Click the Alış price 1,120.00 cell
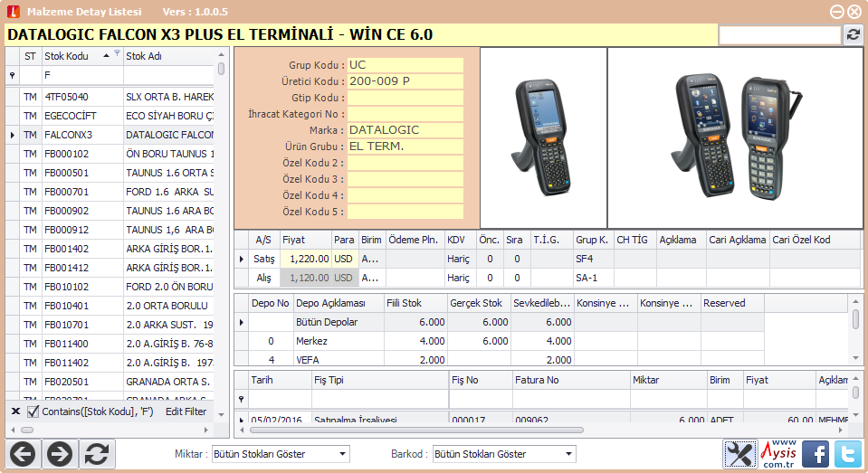 [x=306, y=278]
